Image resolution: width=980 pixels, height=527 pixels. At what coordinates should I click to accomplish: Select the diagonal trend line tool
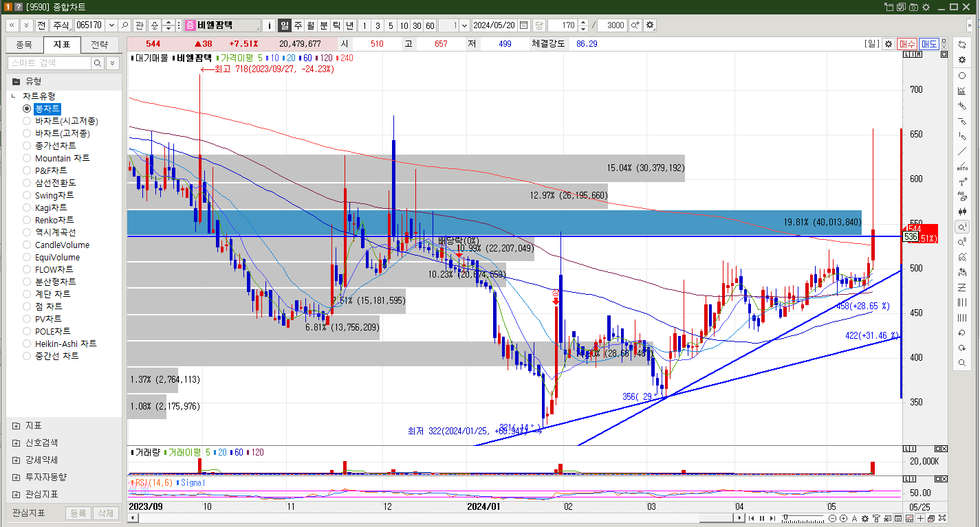[x=962, y=151]
